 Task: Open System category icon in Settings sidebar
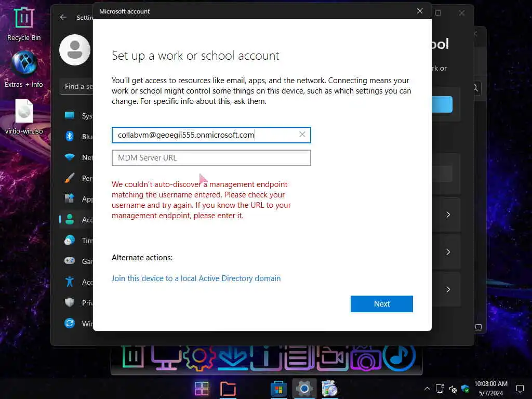point(70,116)
